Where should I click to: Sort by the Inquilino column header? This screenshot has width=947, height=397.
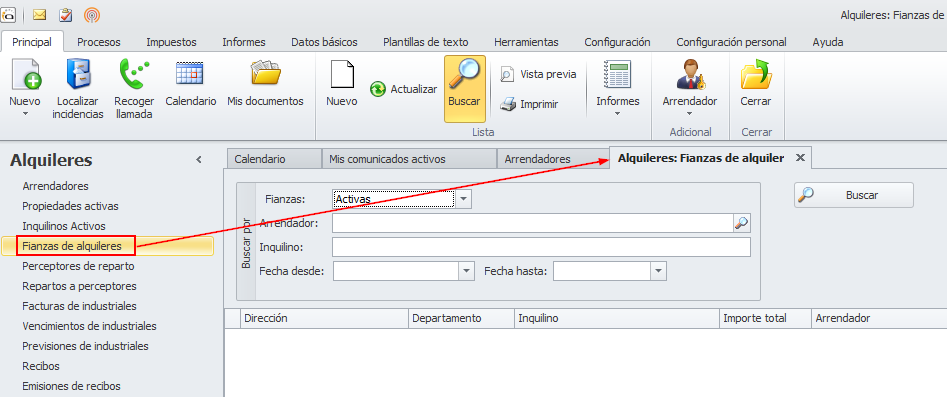coord(617,318)
